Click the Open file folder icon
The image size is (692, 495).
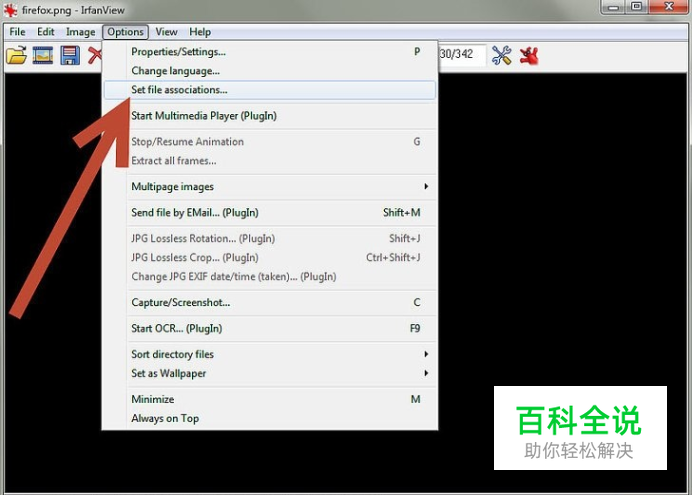[x=16, y=56]
